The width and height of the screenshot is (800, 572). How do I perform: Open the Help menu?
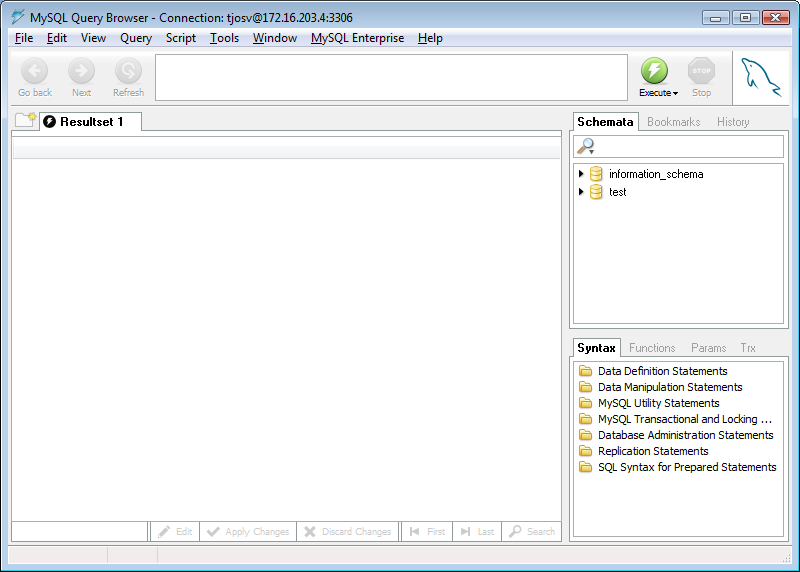430,38
